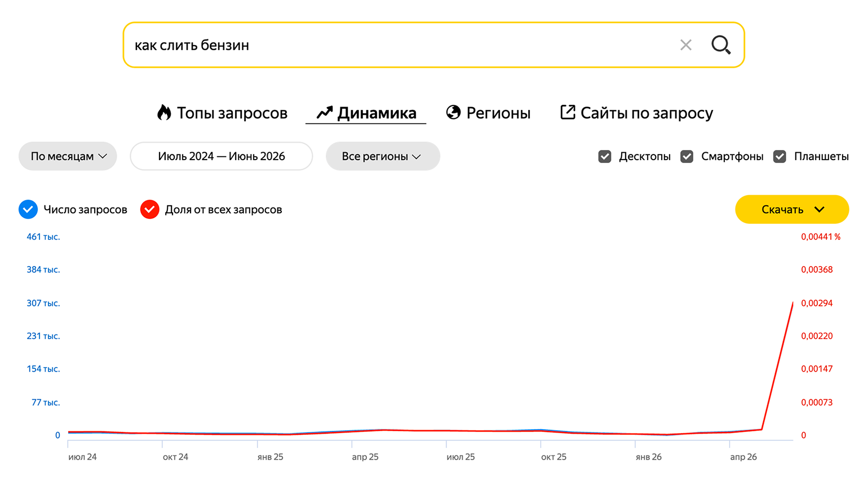Image resolution: width=868 pixels, height=494 pixels.
Task: Switch to the Регионы tab
Action: pyautogui.click(x=488, y=113)
